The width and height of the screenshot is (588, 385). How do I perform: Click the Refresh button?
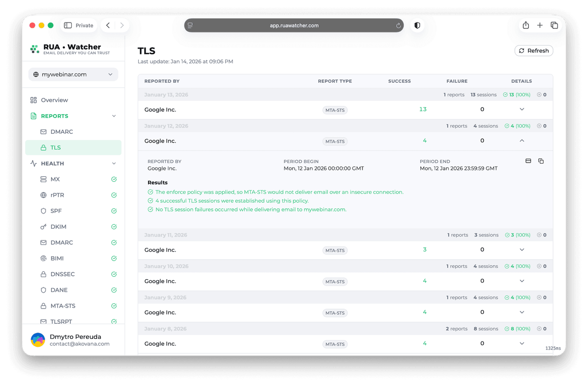point(533,50)
